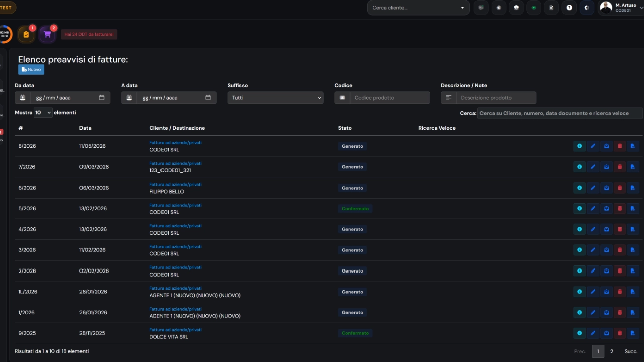The height and width of the screenshot is (362, 644).
Task: Open the yellow clipboard tasks icon
Action: click(x=26, y=34)
